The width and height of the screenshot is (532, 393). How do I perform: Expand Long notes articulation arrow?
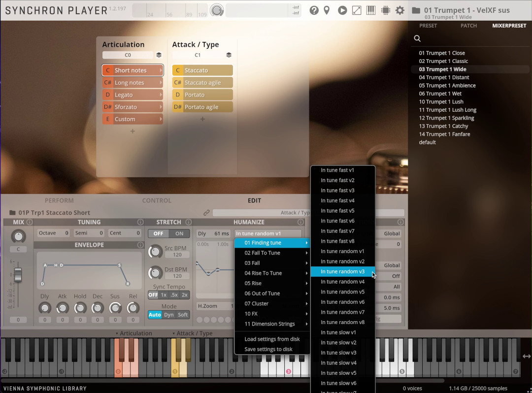161,83
